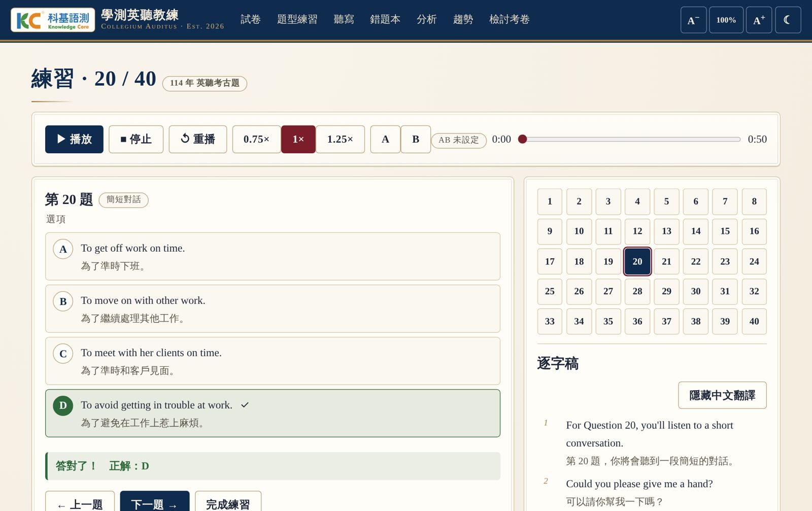
Task: Open the 聽寫 section
Action: click(344, 19)
